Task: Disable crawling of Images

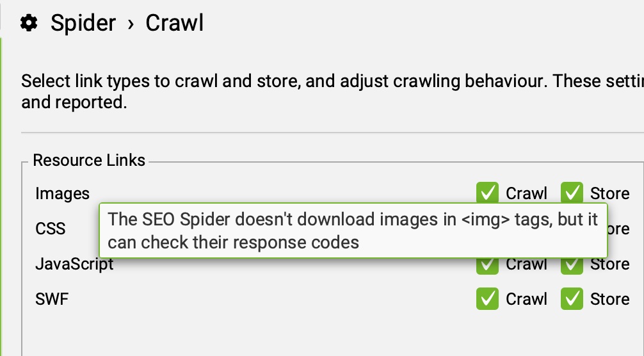Action: pos(487,193)
